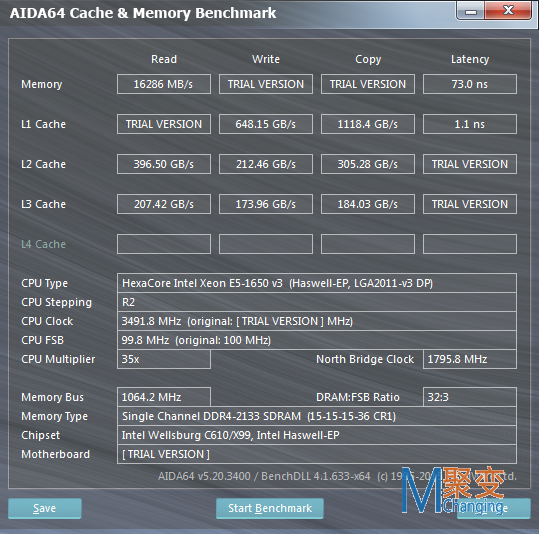Click Memory Latency 73.0 ns value
The width and height of the screenshot is (539, 534).
point(470,84)
